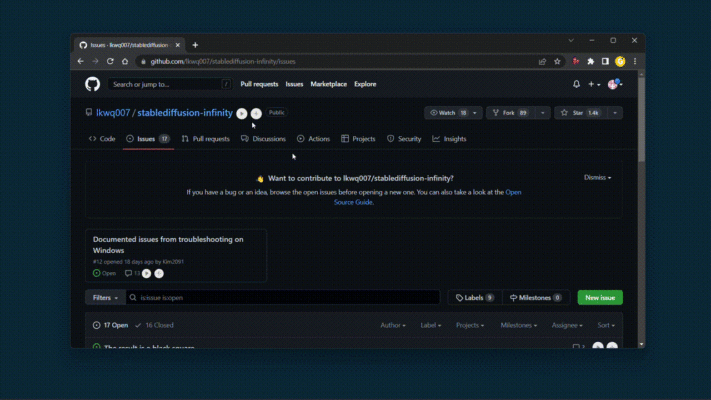The height and width of the screenshot is (400, 711).
Task: Open the Chrome three-dot menu
Action: 635,61
